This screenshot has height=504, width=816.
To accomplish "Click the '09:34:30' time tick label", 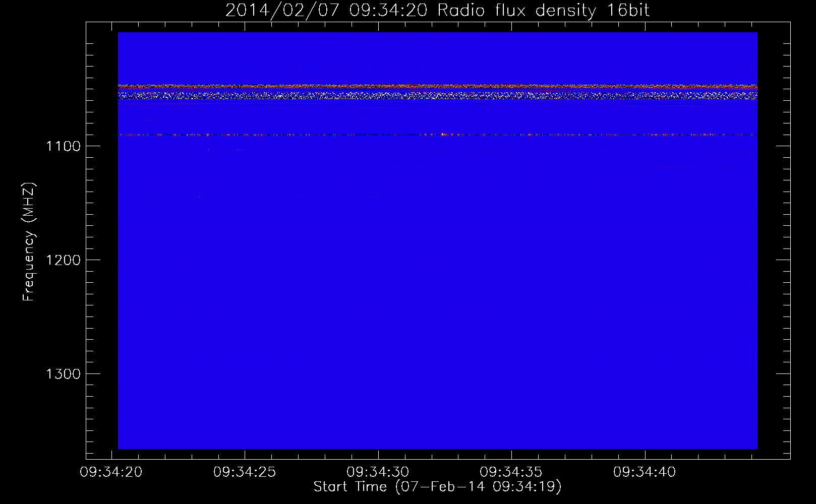I will [x=378, y=472].
